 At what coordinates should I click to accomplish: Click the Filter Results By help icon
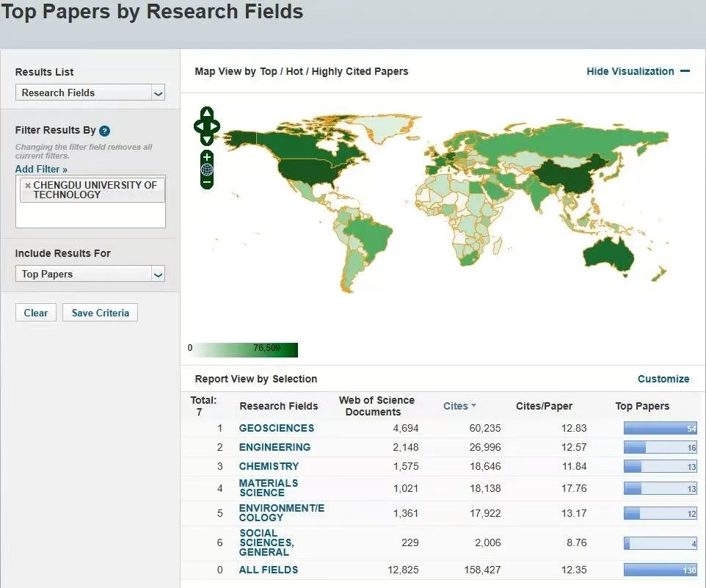105,131
